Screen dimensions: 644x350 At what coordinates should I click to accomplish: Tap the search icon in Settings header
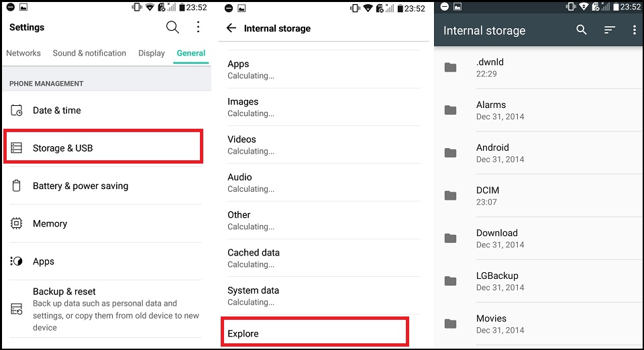[x=172, y=27]
